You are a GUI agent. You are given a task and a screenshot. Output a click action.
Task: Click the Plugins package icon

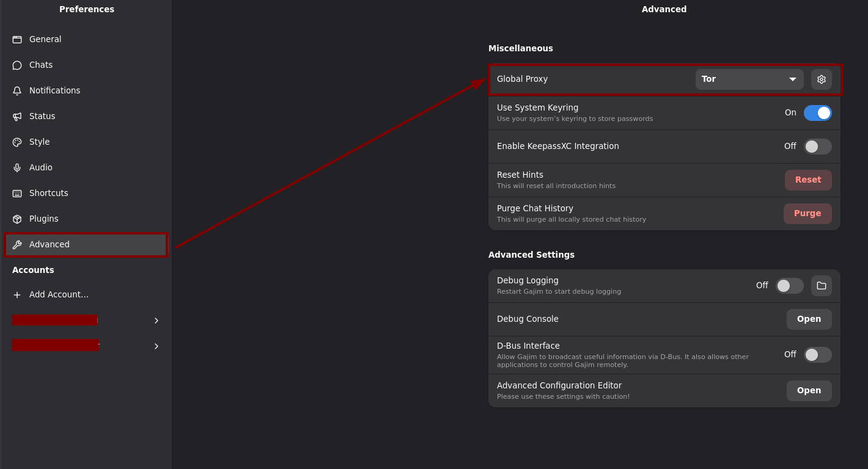[17, 219]
